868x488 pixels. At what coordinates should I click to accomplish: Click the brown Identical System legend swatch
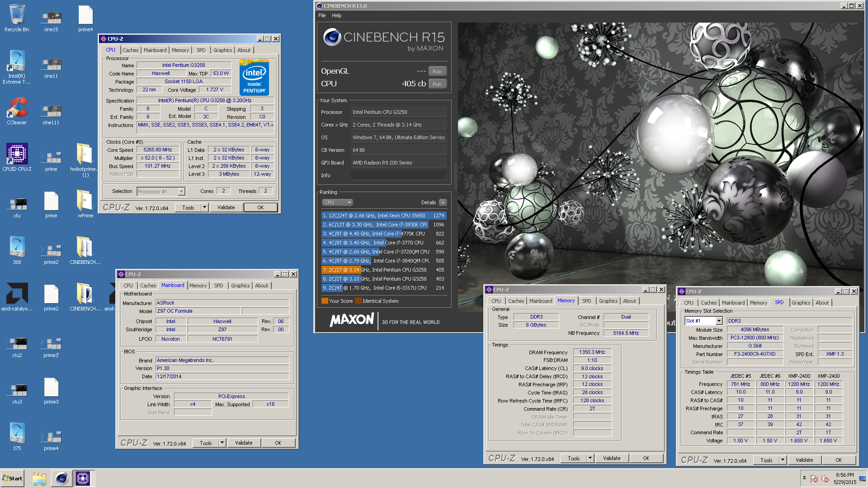358,301
